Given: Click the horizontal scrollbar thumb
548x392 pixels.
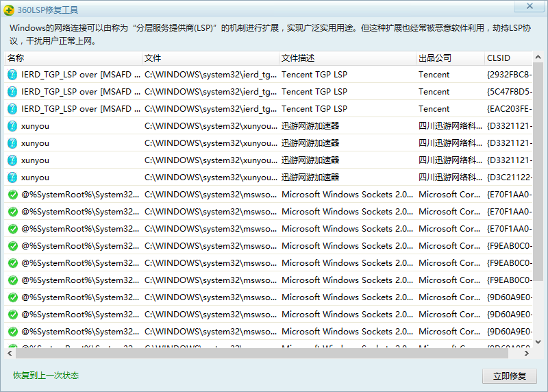Looking at the screenshot, I should (x=262, y=353).
